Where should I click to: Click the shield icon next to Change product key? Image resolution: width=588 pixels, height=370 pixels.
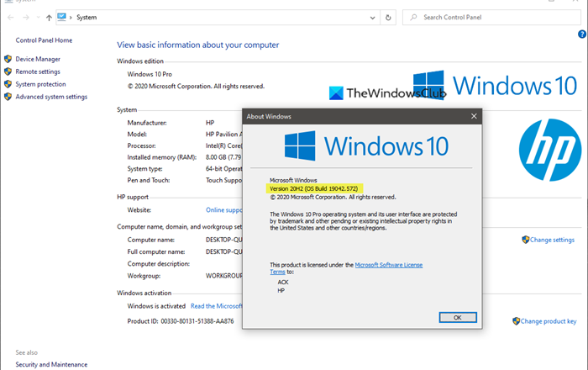(516, 321)
